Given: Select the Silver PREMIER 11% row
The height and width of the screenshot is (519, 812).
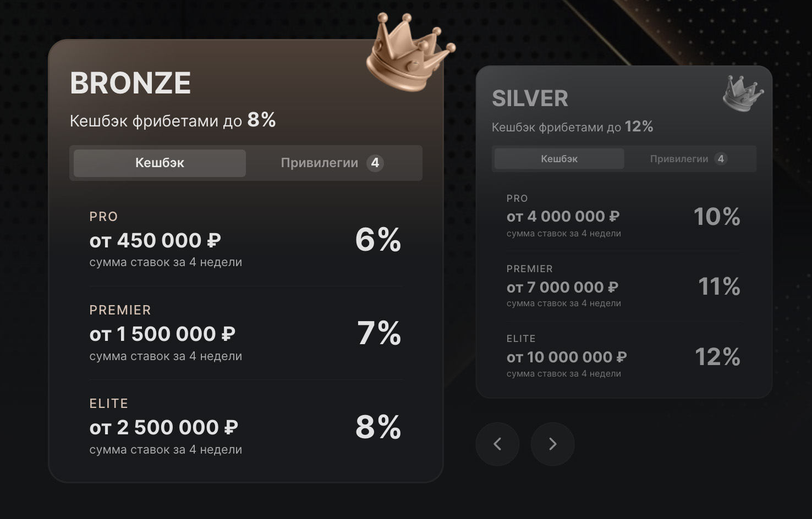Looking at the screenshot, I should point(623,286).
